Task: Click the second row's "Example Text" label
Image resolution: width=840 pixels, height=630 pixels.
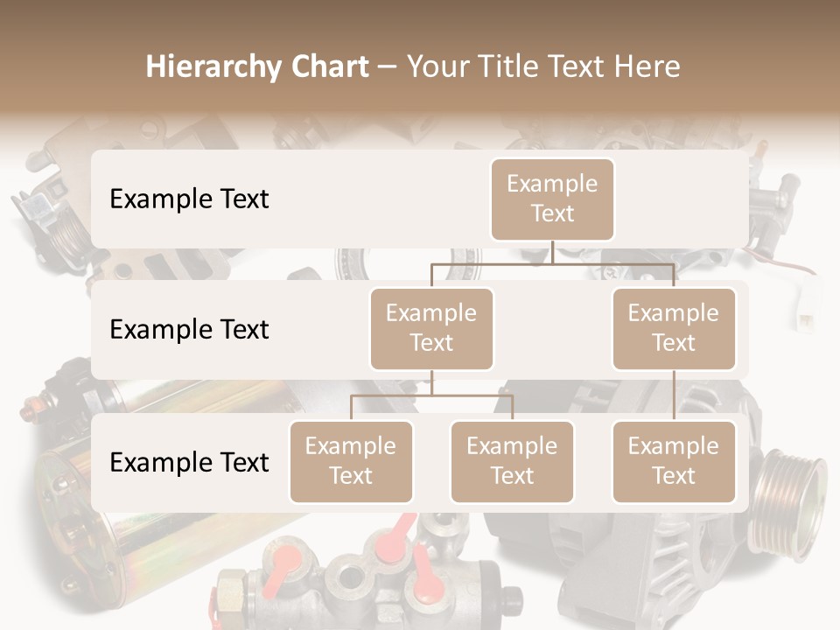Action: (189, 330)
